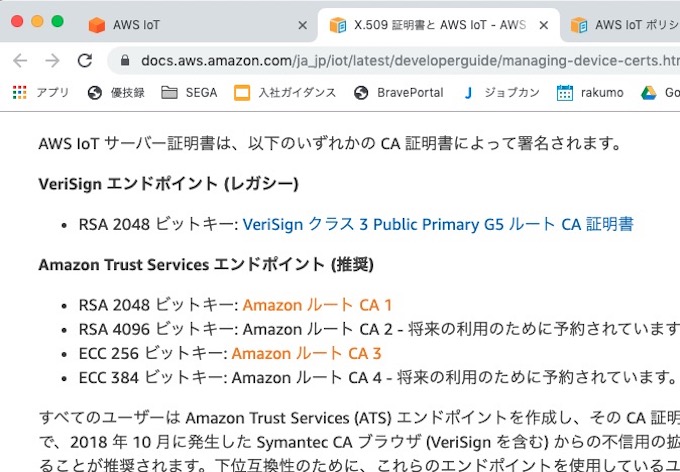
Task: Open the 入社ガイダンス bookmark
Action: (284, 92)
